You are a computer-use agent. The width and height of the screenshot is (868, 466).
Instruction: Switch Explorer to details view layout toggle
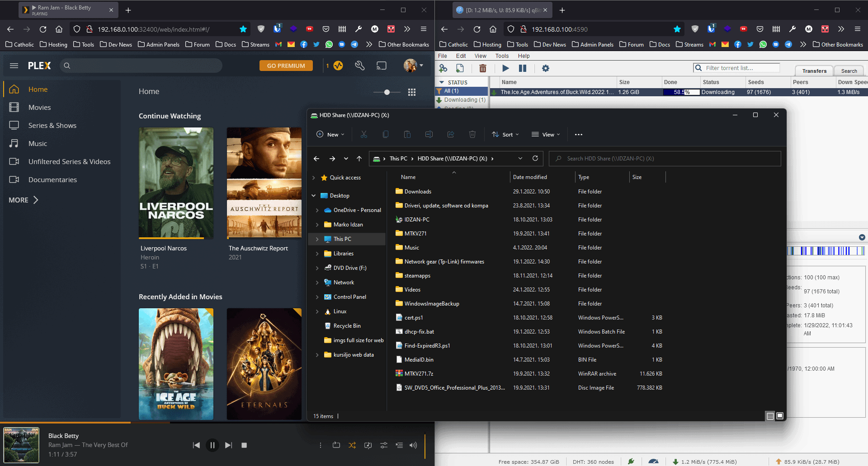[770, 416]
